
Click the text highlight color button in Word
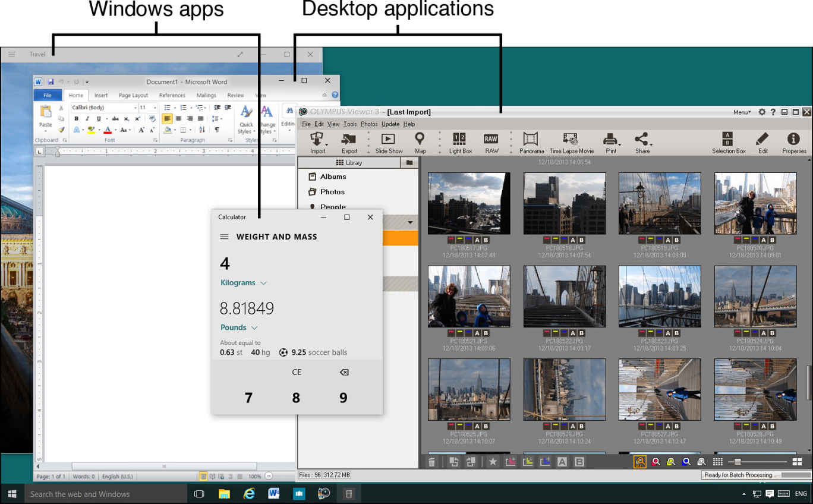(91, 130)
